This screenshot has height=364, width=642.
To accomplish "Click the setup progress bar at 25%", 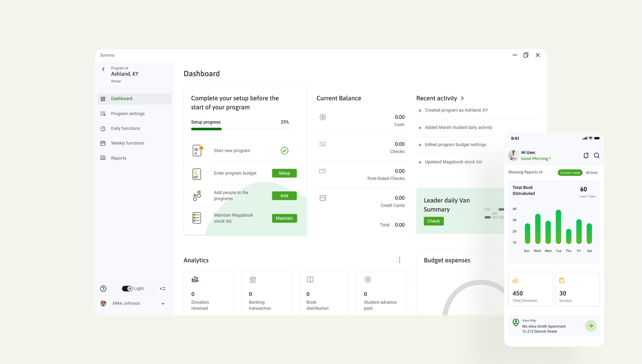I will tap(240, 129).
